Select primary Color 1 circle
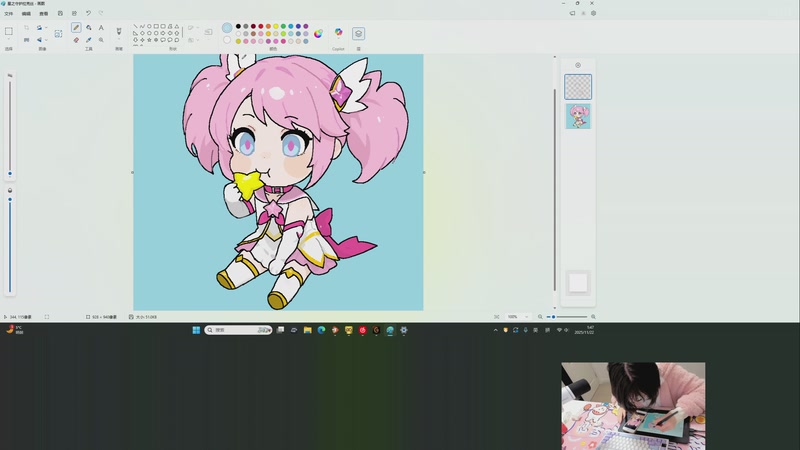800x450 pixels. (227, 28)
